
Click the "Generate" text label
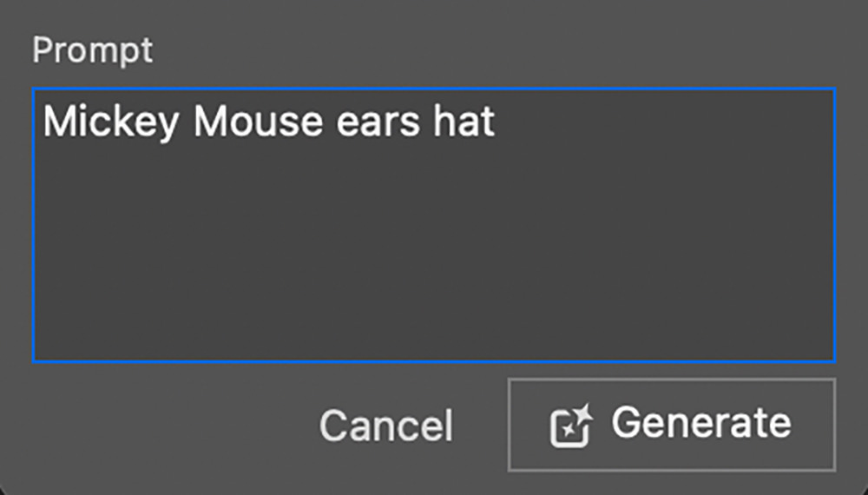701,423
